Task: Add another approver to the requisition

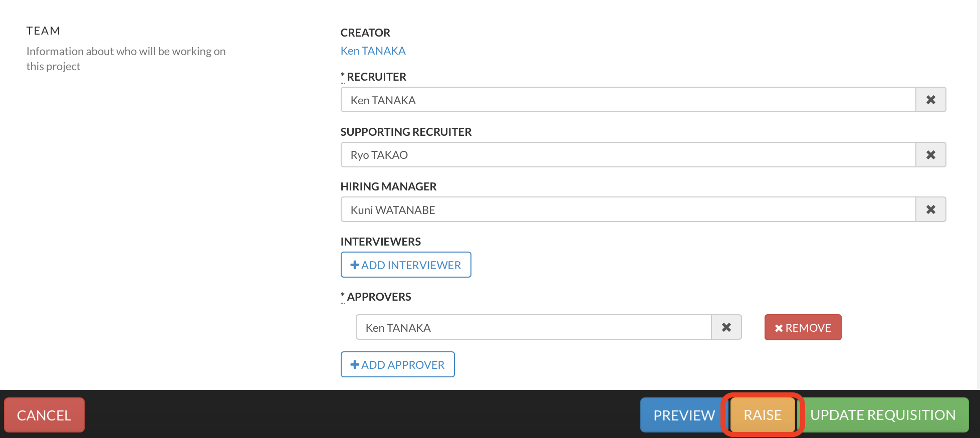Action: 397,364
